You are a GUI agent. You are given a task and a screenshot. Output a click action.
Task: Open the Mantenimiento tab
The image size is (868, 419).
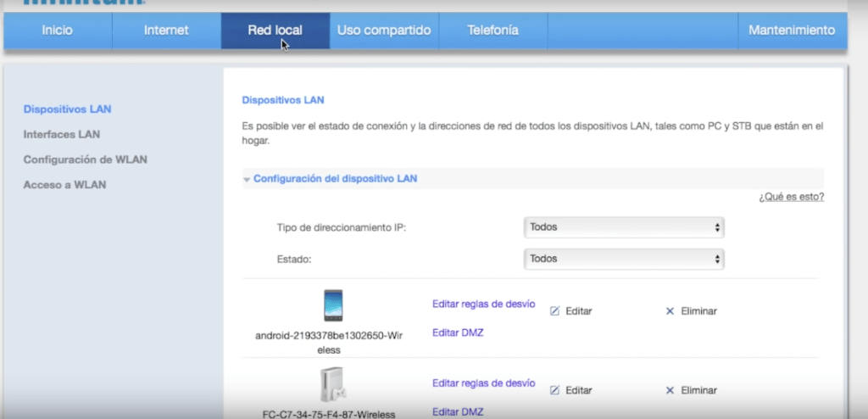tap(792, 31)
